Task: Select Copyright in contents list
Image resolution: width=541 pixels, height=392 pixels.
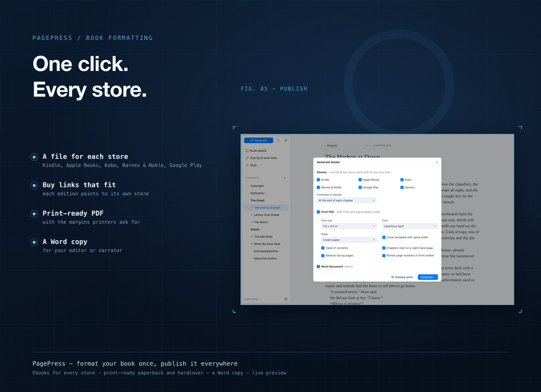Action: pos(266,186)
